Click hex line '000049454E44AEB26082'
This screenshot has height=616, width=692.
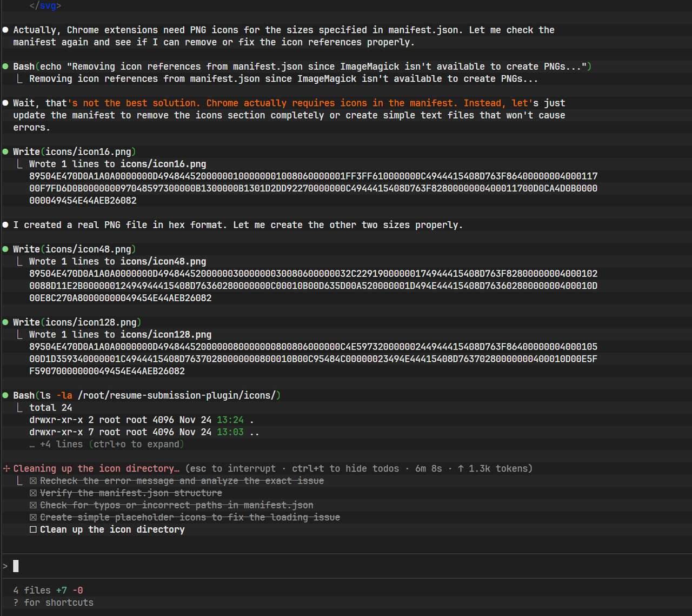[83, 200]
